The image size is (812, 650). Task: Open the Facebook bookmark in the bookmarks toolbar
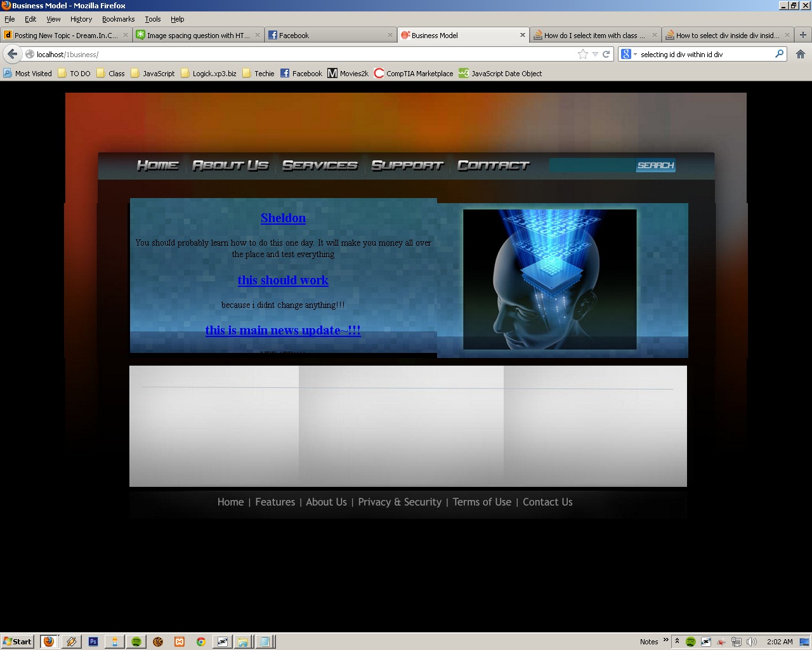pos(301,74)
